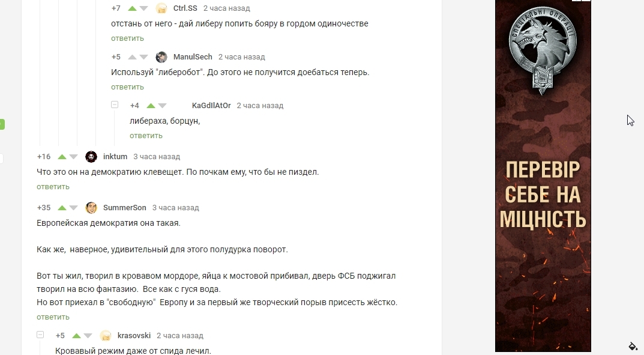This screenshot has height=355, width=644.
Task: Click the green tab on the left edge
Action: point(2,124)
